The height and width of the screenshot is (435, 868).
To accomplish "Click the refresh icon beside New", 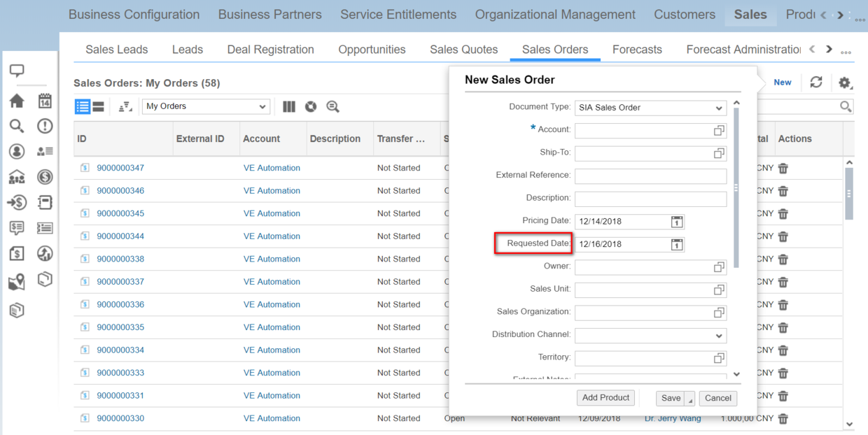I will point(816,82).
